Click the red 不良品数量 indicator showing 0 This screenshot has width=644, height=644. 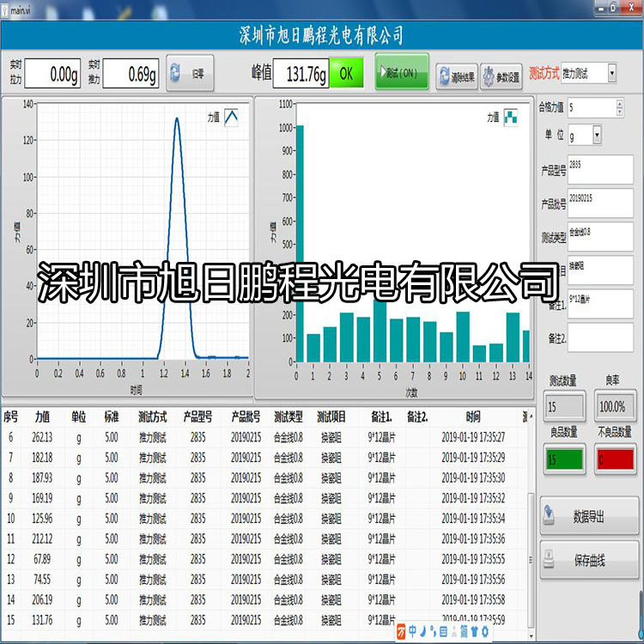click(x=616, y=459)
